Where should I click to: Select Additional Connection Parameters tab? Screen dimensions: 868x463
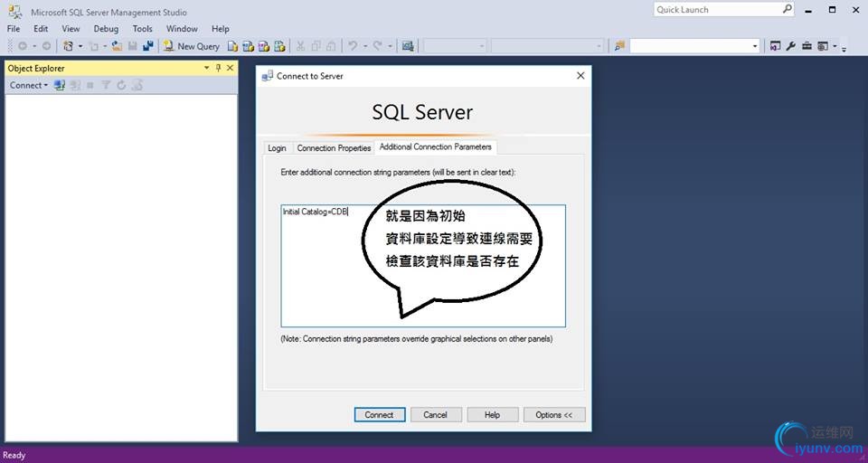(436, 147)
